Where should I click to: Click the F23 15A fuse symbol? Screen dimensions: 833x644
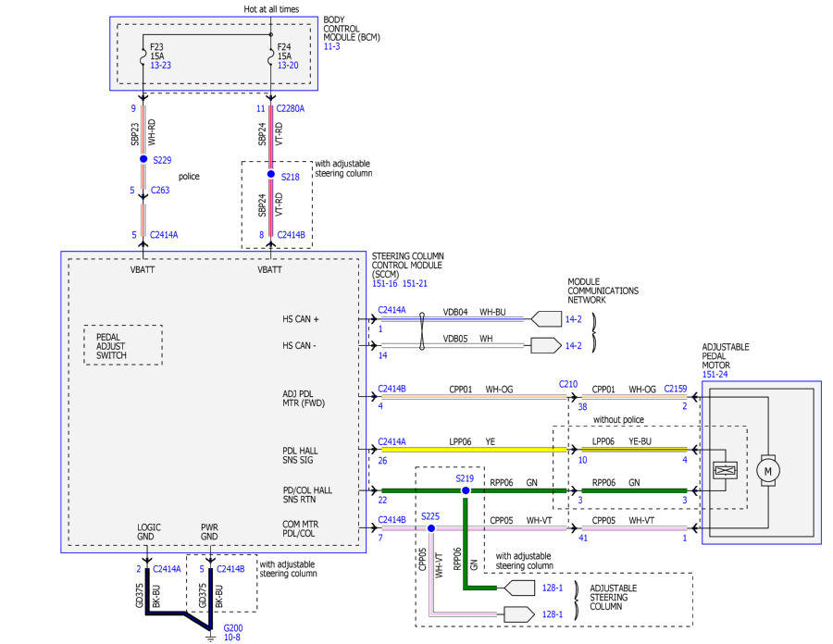pyautogui.click(x=143, y=56)
